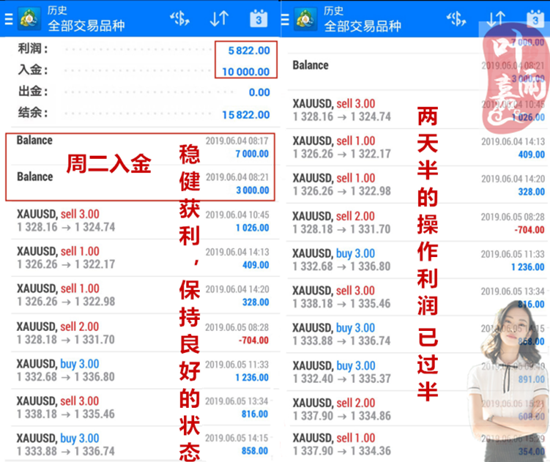
Task: Open right panel sell 2.00 at 1 328.18 trade
Action: pos(417,222)
